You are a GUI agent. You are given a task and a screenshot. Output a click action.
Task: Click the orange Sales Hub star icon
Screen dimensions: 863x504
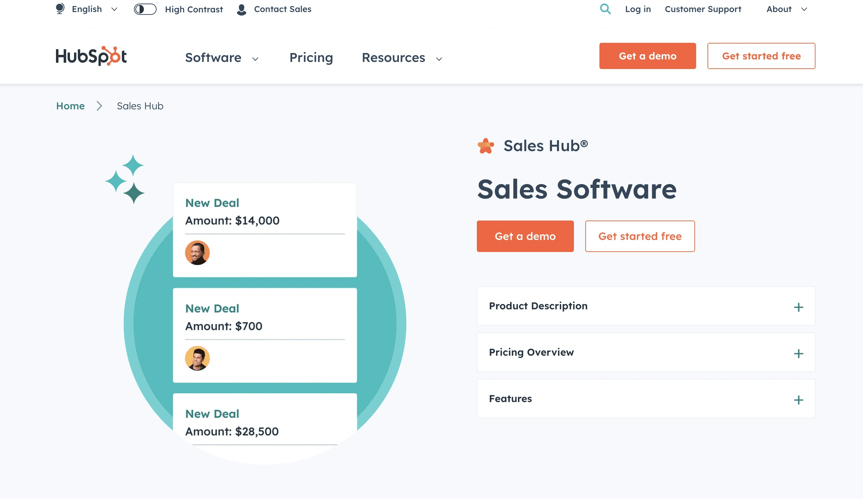[486, 145]
